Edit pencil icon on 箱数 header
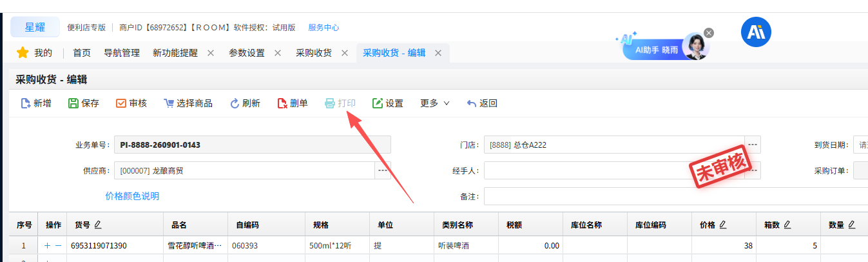Screen dimensions: 868x262 (x=787, y=225)
